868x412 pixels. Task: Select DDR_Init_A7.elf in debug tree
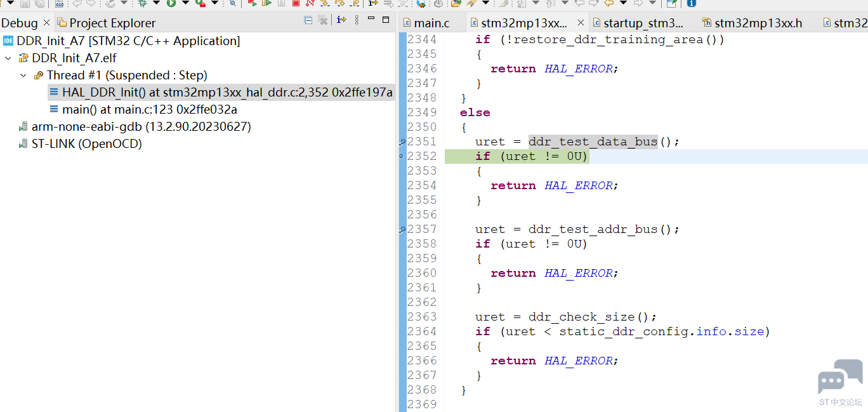pos(68,58)
